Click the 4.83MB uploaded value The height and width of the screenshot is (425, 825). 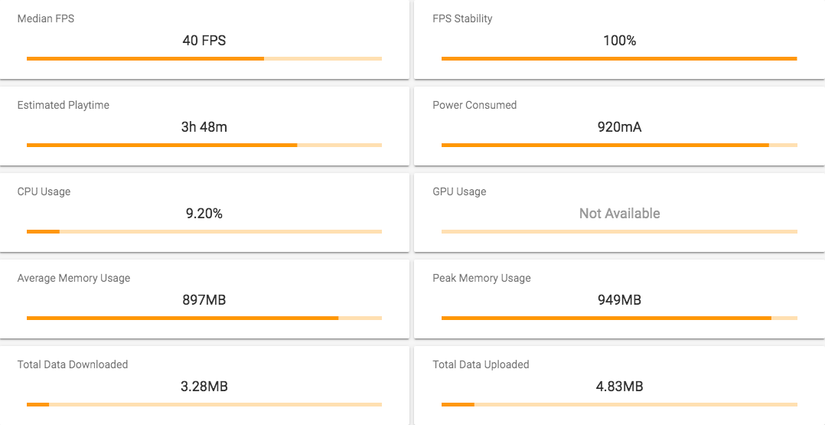click(x=619, y=387)
